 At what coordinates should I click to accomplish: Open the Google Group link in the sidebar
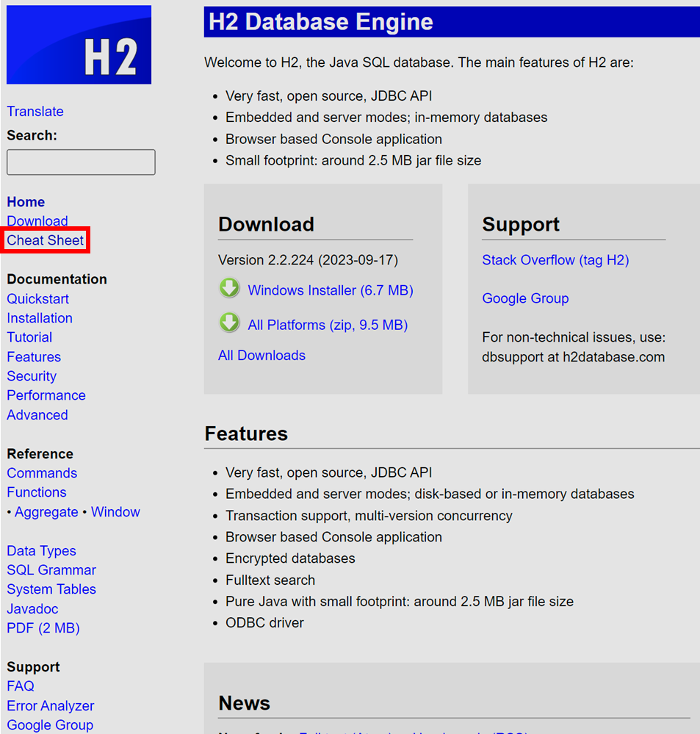(x=50, y=725)
